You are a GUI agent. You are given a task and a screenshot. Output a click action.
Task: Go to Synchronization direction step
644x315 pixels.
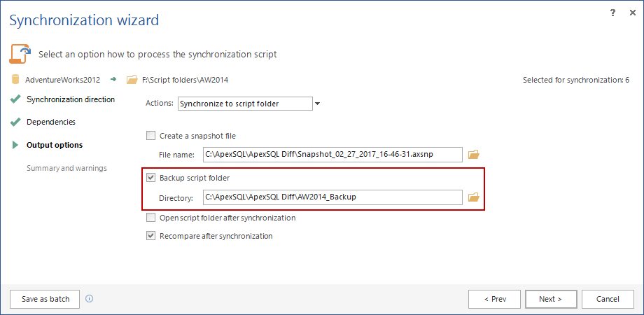[70, 99]
